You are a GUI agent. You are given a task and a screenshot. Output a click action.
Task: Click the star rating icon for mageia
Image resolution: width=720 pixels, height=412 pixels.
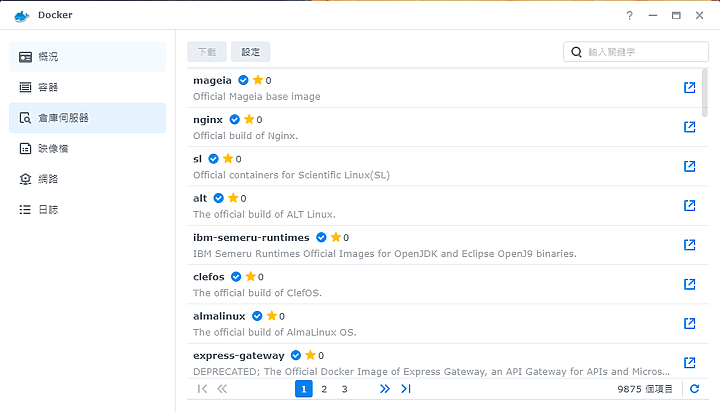(258, 80)
